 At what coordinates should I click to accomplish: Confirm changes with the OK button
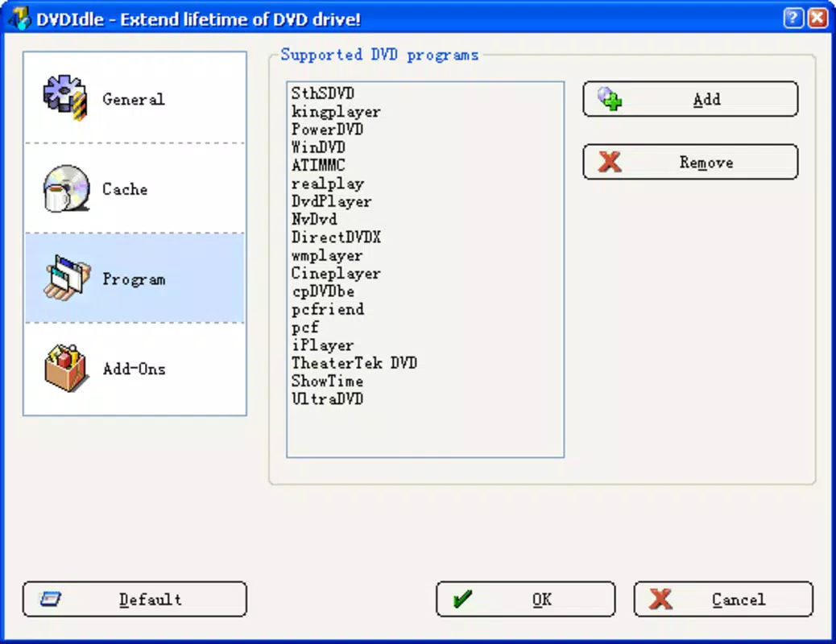pyautogui.click(x=526, y=599)
